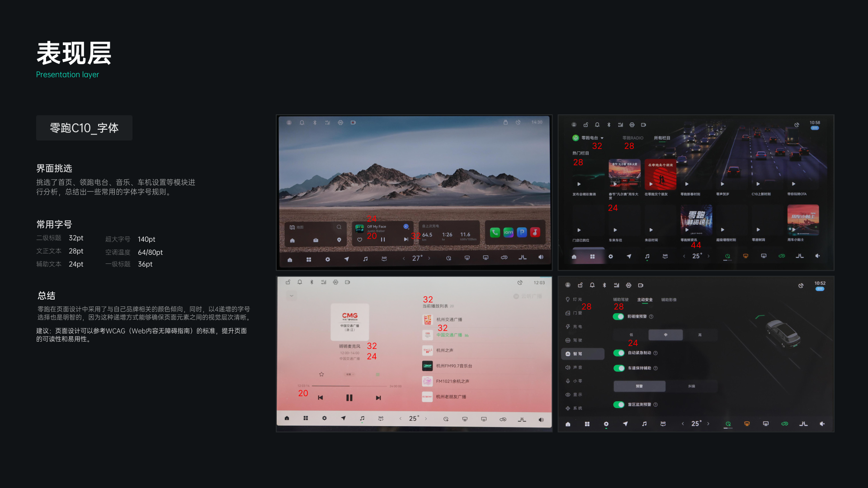The height and width of the screenshot is (488, 868).
Task: Disable 自动紧急制动 emergency braking switch
Action: 618,353
